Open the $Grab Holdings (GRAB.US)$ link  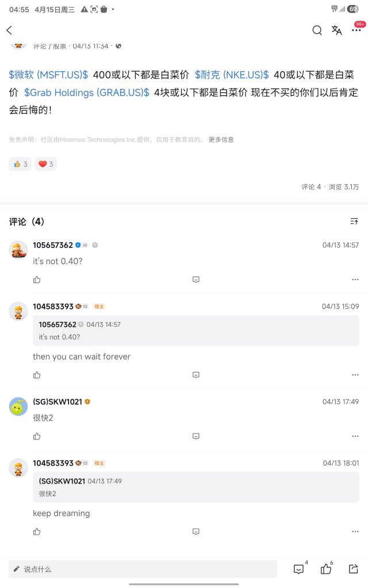click(x=87, y=92)
